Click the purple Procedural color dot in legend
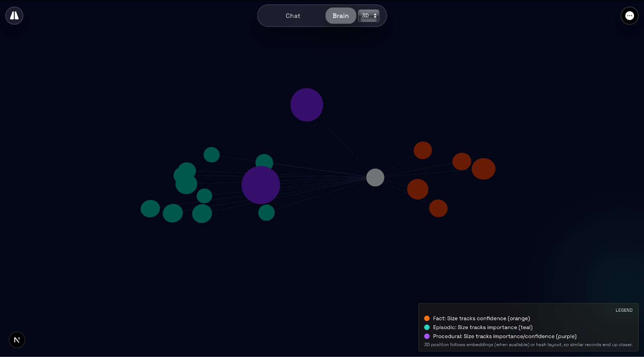The image size is (644, 357). pos(427,336)
